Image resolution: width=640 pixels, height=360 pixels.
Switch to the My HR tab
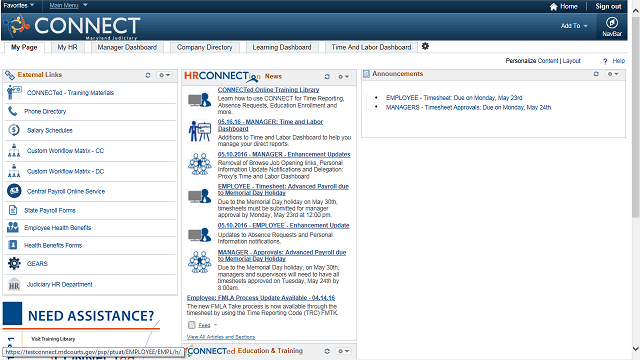[x=67, y=47]
